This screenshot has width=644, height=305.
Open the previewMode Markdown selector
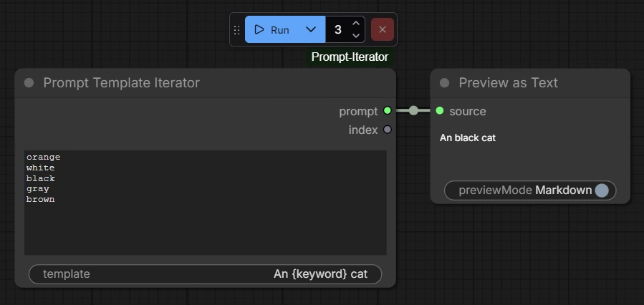[x=530, y=190]
